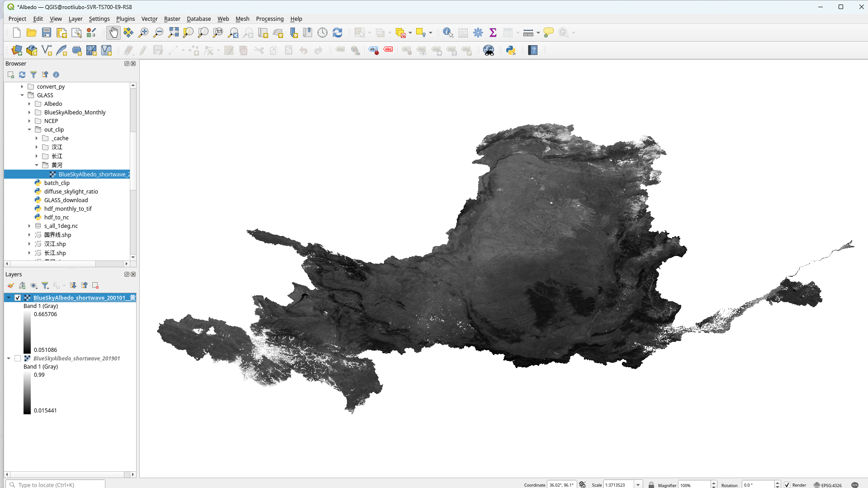Click the Zoom Full extent icon

[x=173, y=33]
